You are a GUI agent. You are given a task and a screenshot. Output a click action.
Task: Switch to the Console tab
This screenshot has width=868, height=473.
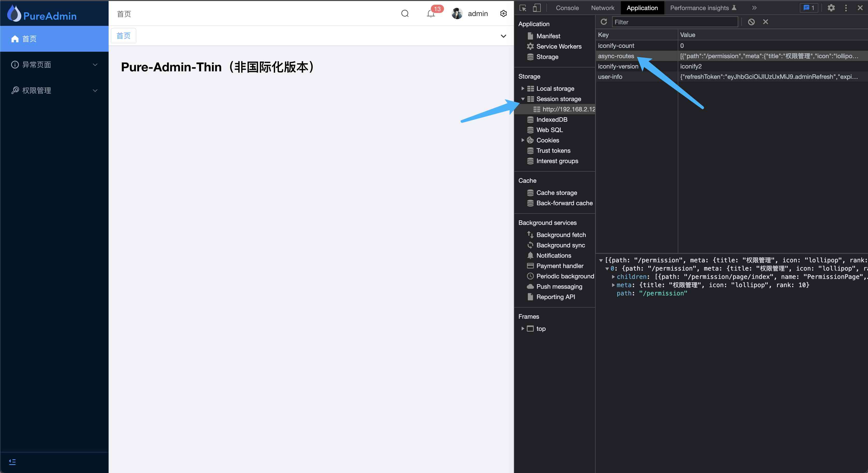click(567, 8)
